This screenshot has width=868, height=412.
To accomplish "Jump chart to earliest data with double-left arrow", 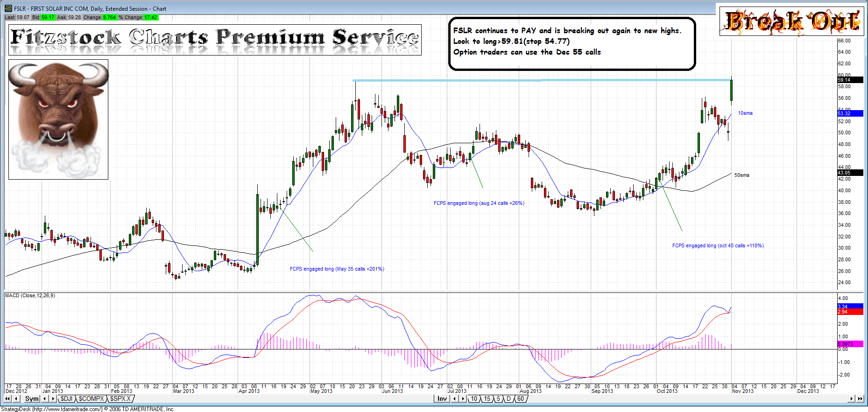I will point(7,398).
